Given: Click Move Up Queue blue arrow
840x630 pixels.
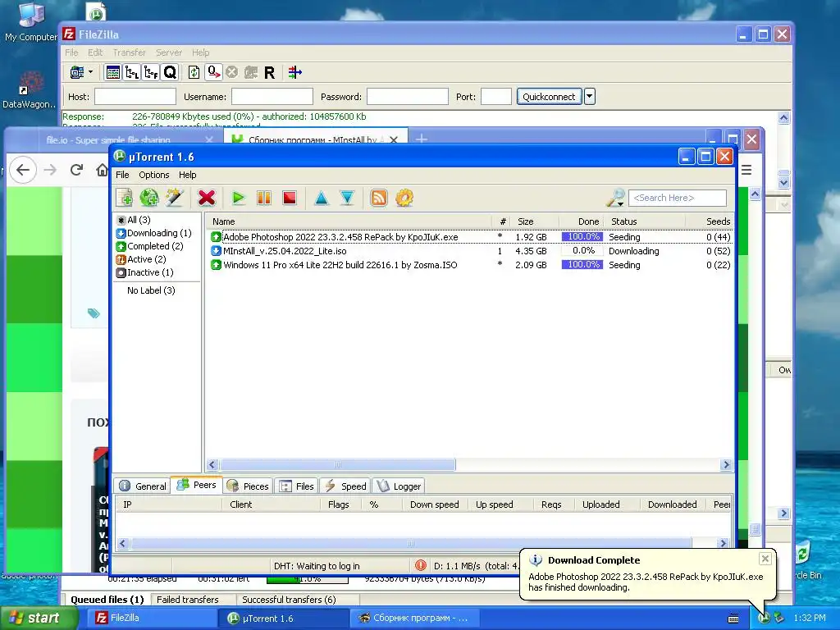Looking at the screenshot, I should pos(322,198).
